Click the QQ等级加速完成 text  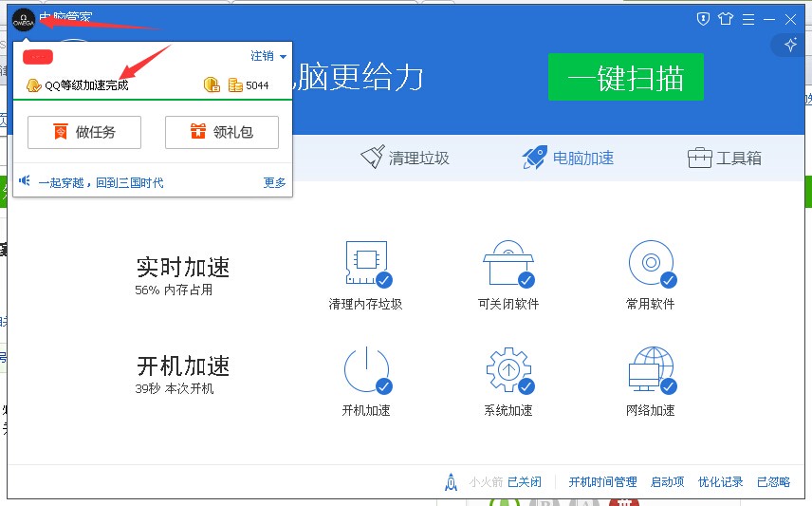pyautogui.click(x=86, y=85)
